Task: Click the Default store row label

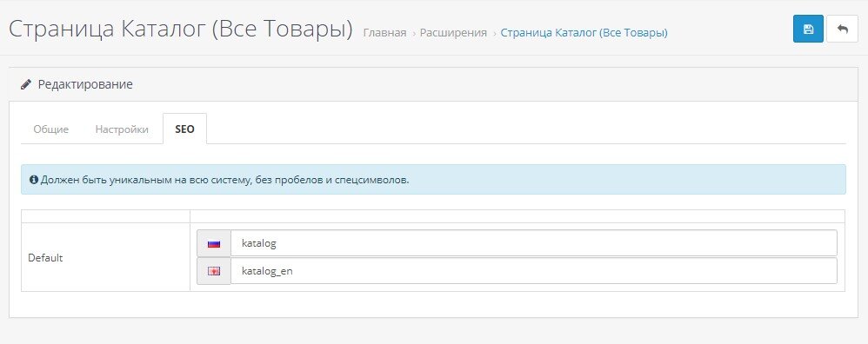Action: pyautogui.click(x=45, y=258)
